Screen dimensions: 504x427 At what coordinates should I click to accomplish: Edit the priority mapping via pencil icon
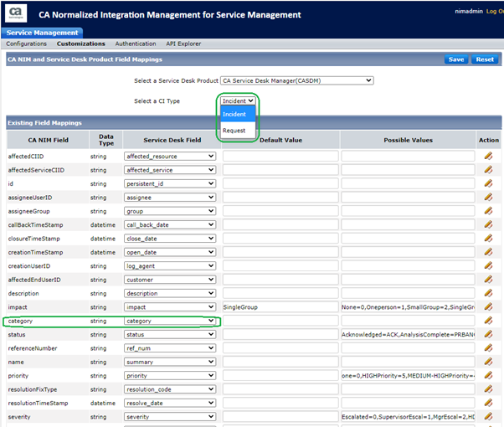tap(488, 376)
